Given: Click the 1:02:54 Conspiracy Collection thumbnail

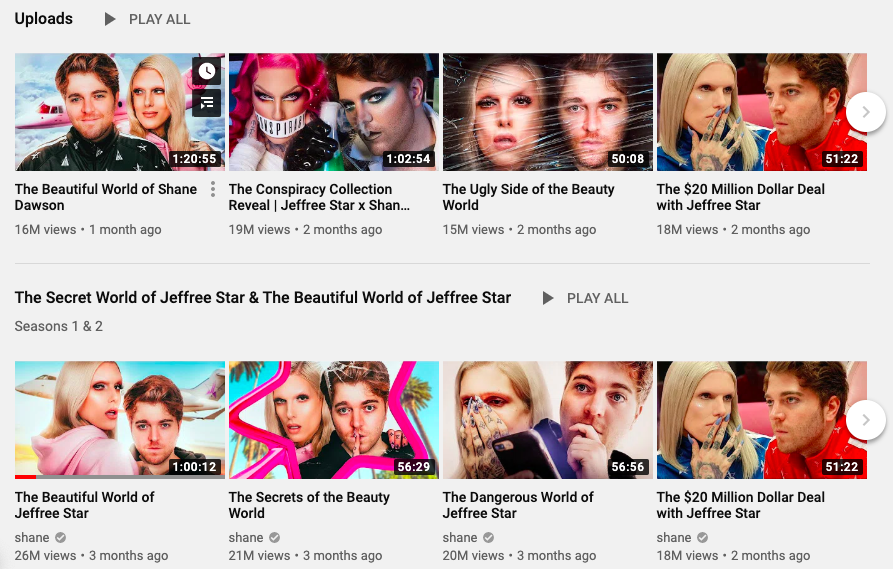Looking at the screenshot, I should pyautogui.click(x=334, y=112).
